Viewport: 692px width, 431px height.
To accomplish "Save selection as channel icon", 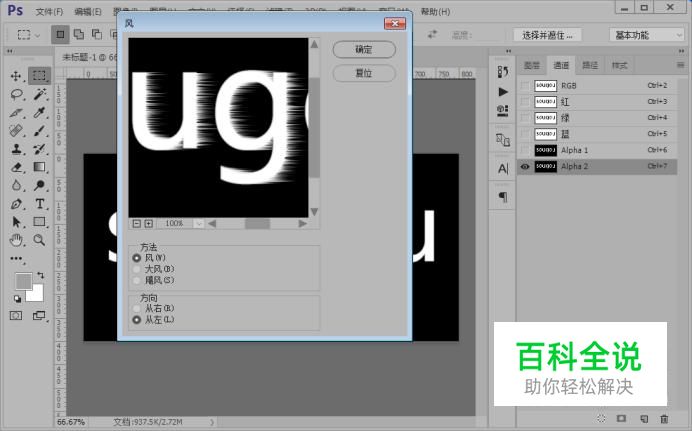I will click(x=621, y=418).
